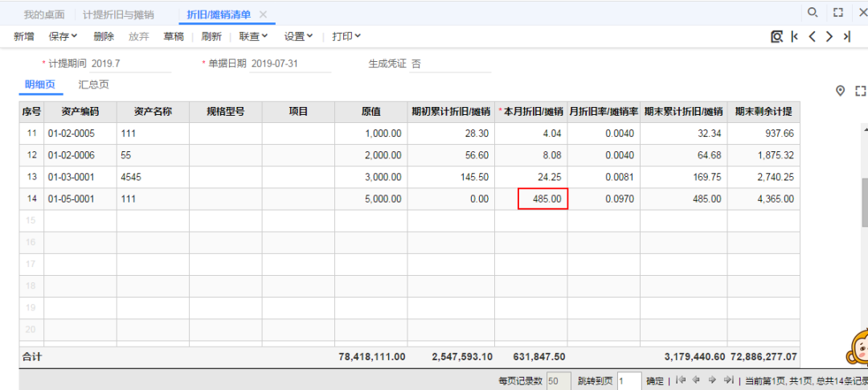Screen dimensions: 868x390
Task: Switch to the 计提折旧与摊销 tab
Action: click(x=119, y=14)
